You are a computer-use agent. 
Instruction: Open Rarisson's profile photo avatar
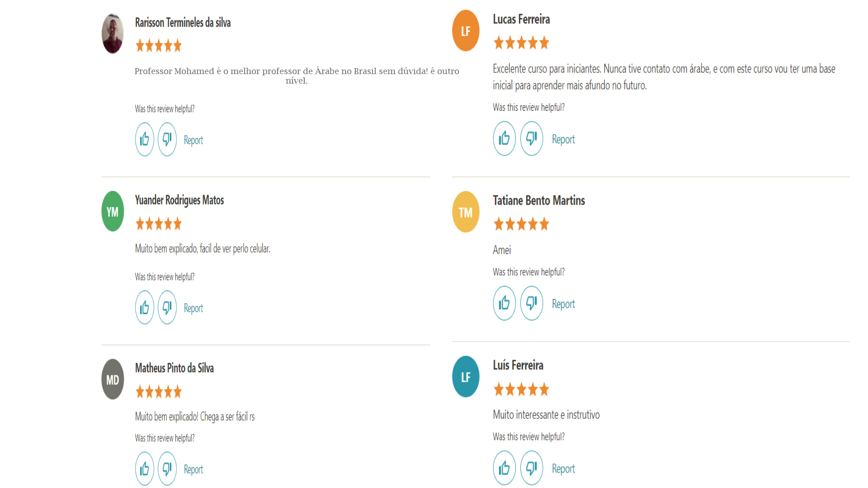(113, 33)
